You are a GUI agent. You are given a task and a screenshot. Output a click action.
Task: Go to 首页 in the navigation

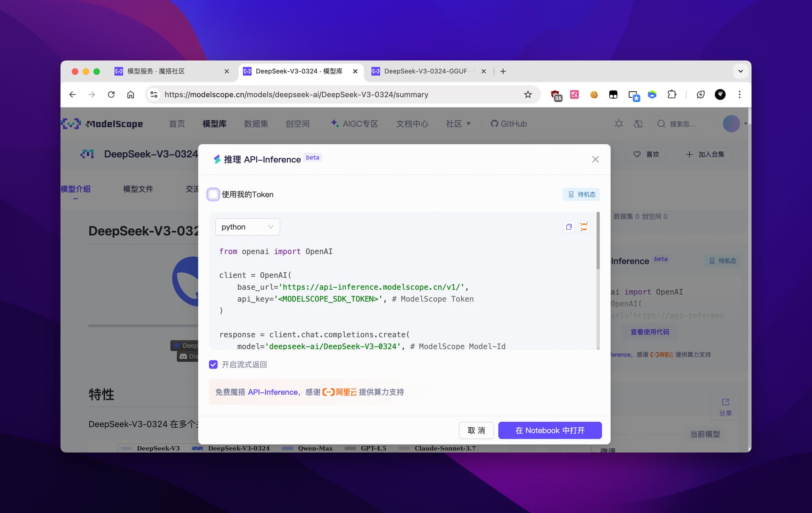coord(177,124)
